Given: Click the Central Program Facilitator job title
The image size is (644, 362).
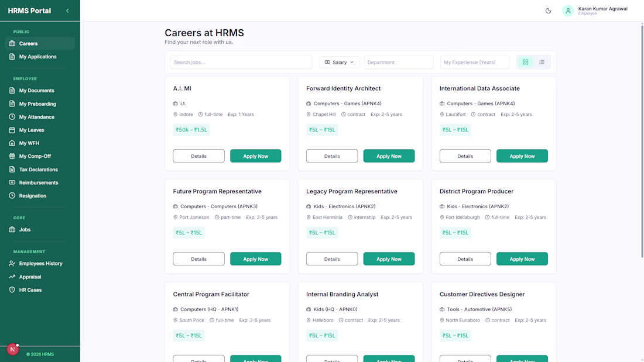Looking at the screenshot, I should coord(211,294).
